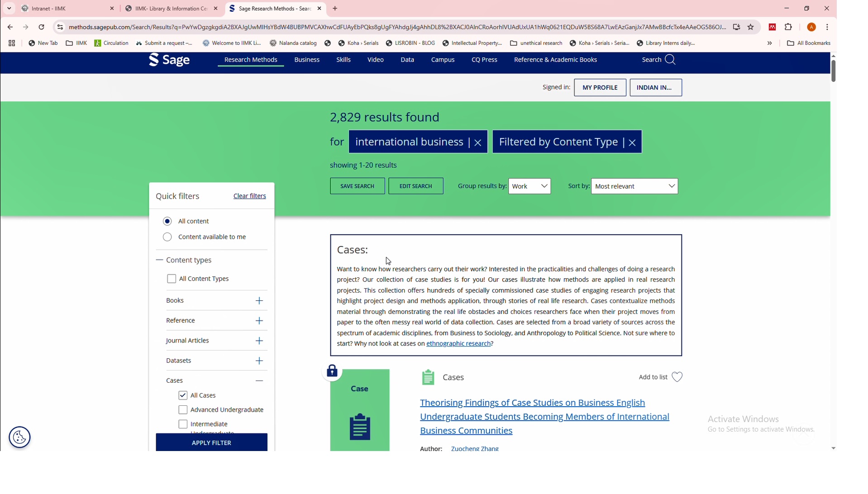
Task: Open the cookie preferences icon
Action: 19,437
